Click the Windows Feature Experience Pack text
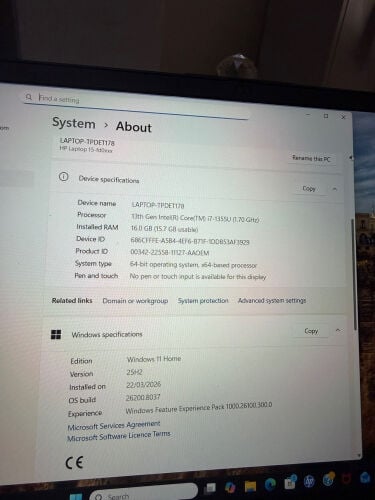This screenshot has width=375, height=500. pyautogui.click(x=199, y=408)
